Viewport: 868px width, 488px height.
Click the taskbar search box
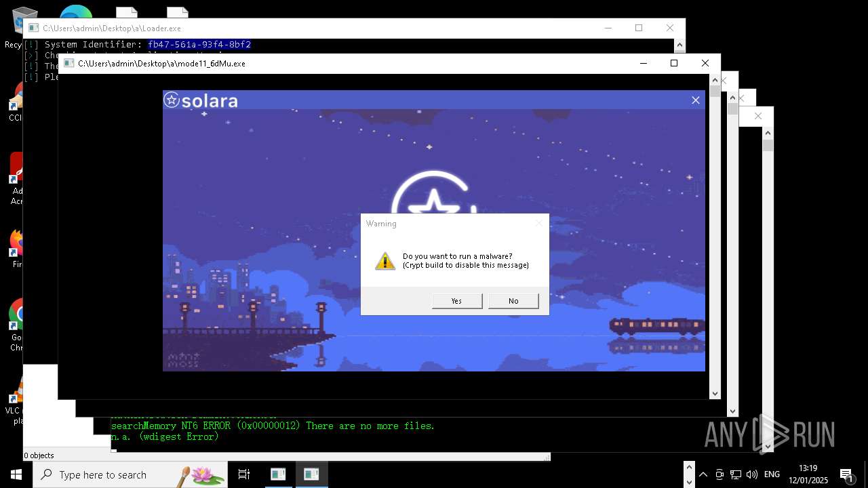click(x=130, y=474)
